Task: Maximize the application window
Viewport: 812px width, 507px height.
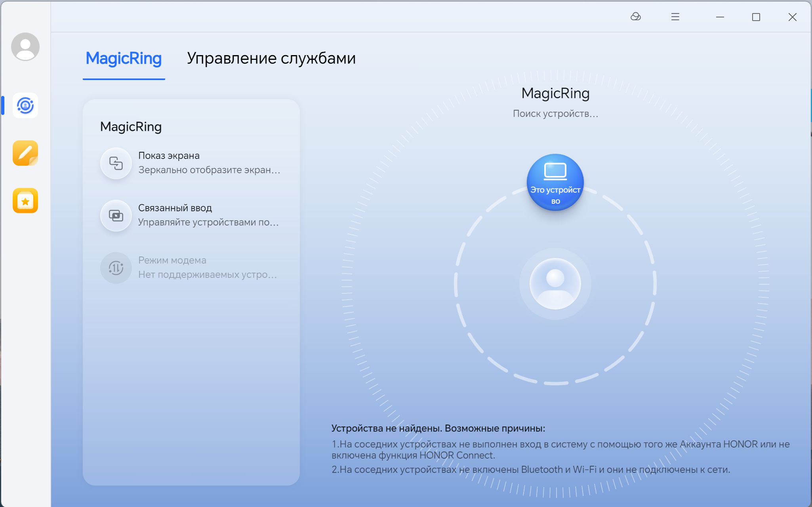Action: [x=756, y=17]
